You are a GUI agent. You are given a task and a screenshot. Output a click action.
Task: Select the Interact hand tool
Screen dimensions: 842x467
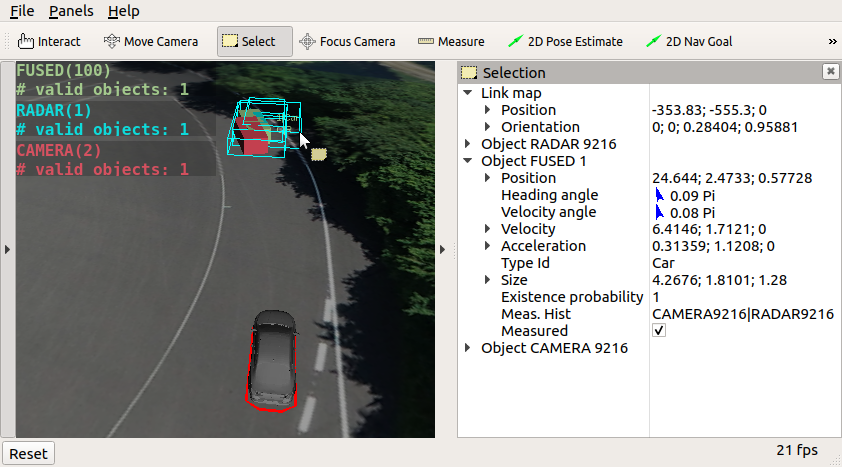[x=48, y=41]
